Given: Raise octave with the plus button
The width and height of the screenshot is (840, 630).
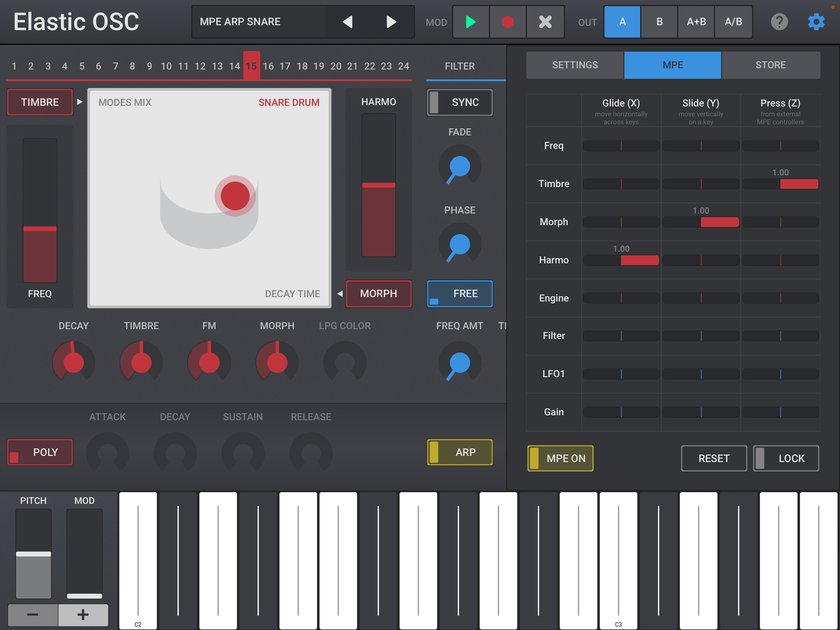Looking at the screenshot, I should 83,614.
